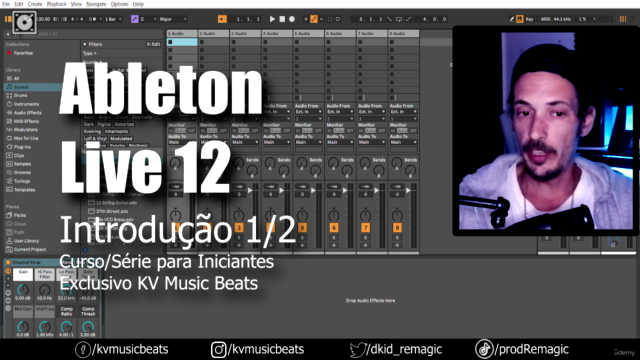
Task: Click the purple Scale Mode icon
Action: (x=134, y=19)
